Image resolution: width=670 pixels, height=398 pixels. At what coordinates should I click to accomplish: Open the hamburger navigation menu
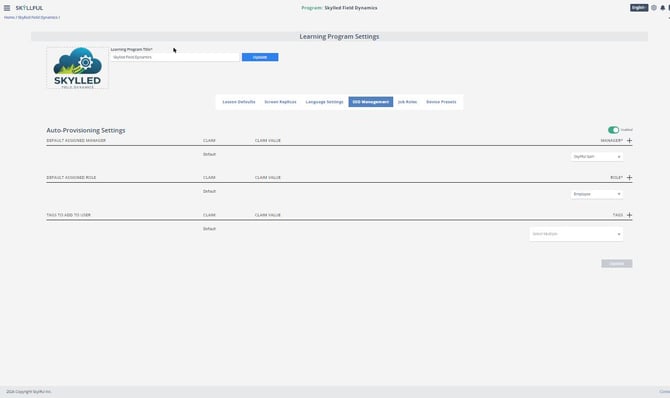7,8
